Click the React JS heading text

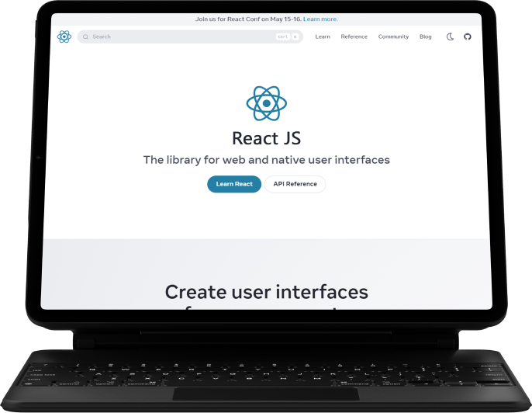266,138
